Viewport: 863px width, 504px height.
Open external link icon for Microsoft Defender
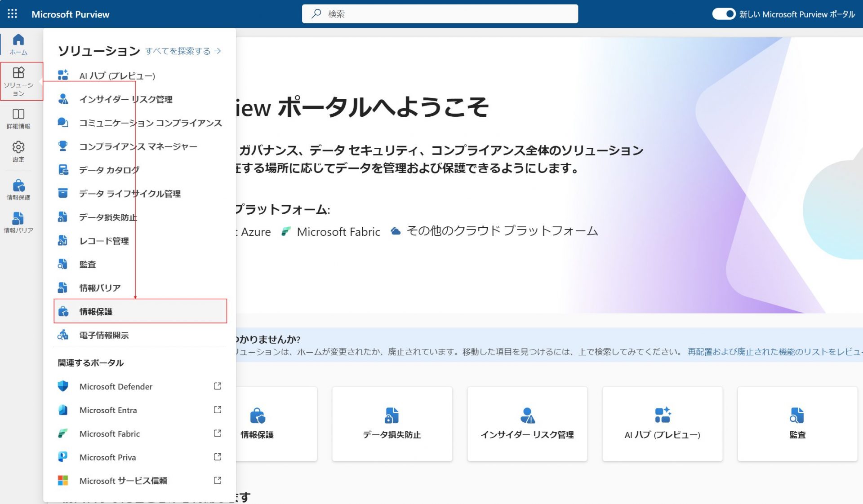218,386
